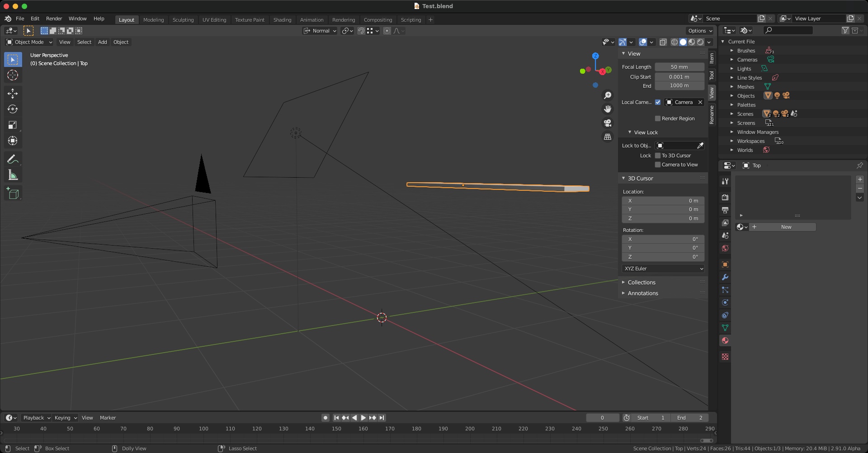Click the pan view hand icon
This screenshot has height=453, width=868.
tap(608, 109)
